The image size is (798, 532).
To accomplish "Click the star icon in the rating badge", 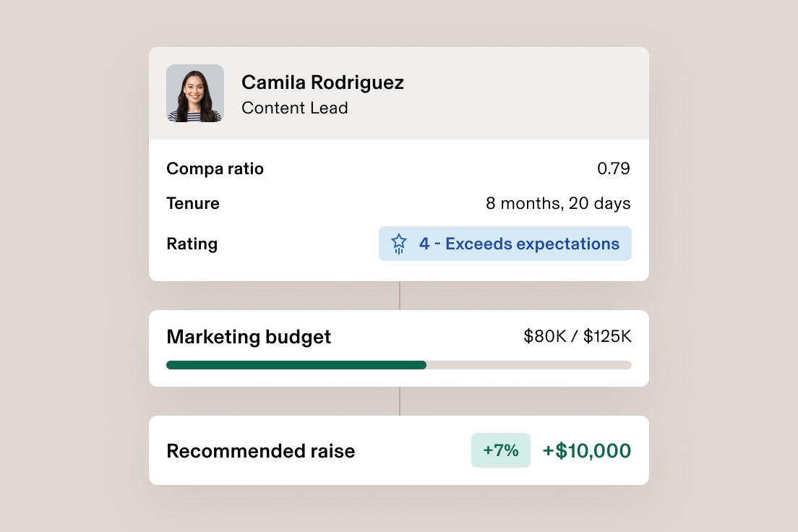I will pyautogui.click(x=398, y=244).
